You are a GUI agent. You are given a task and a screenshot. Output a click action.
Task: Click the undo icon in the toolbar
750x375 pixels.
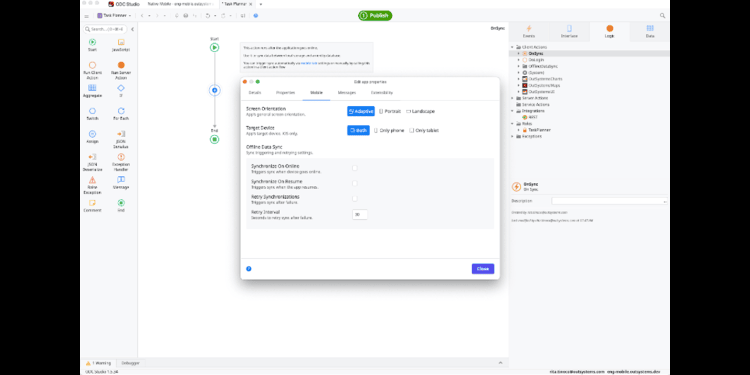point(208,16)
